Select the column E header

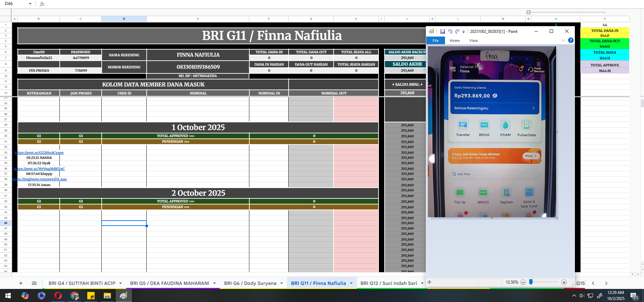tap(198, 19)
